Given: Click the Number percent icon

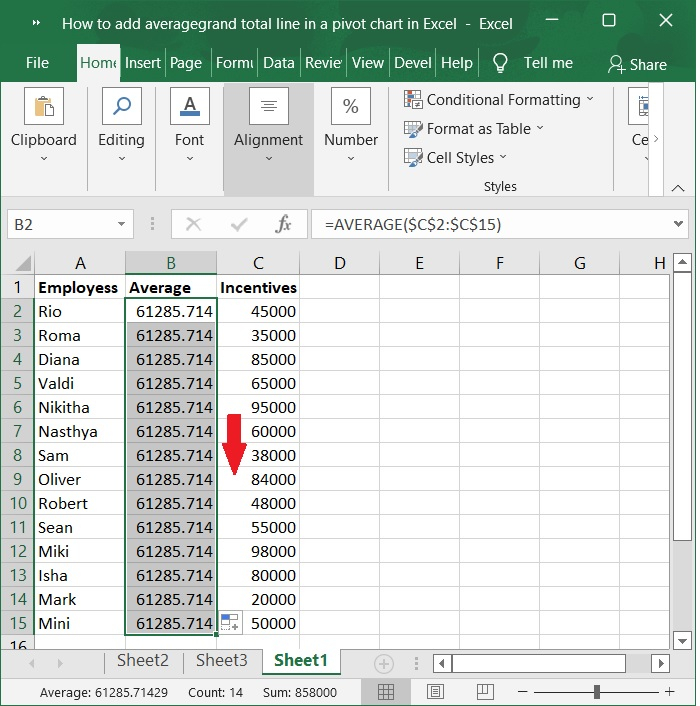Looking at the screenshot, I should point(351,107).
